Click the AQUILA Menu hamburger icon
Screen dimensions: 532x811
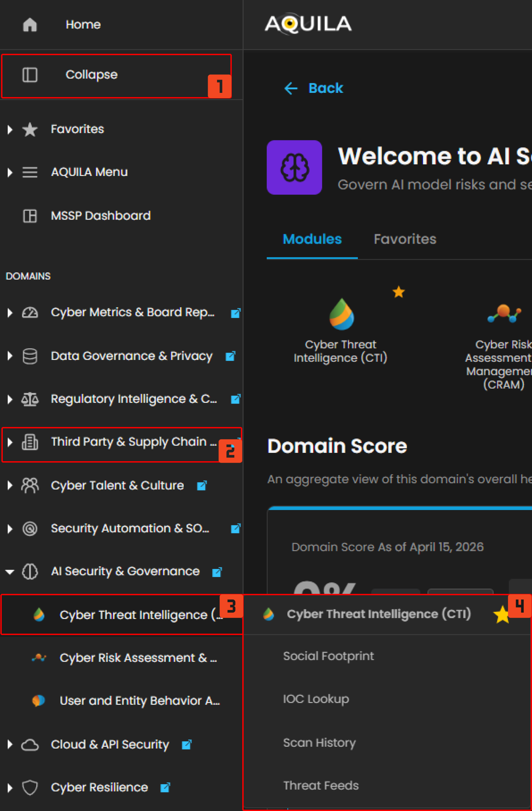pos(30,172)
